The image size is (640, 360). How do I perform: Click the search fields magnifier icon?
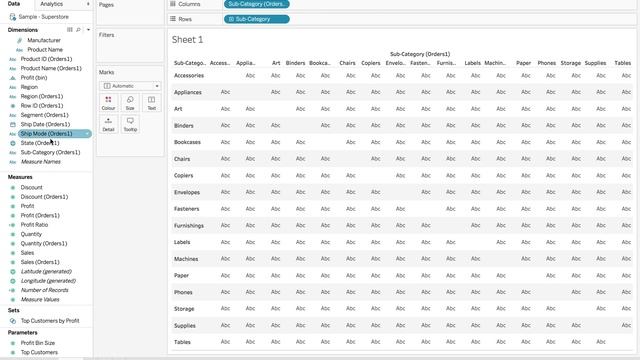[x=78, y=30]
